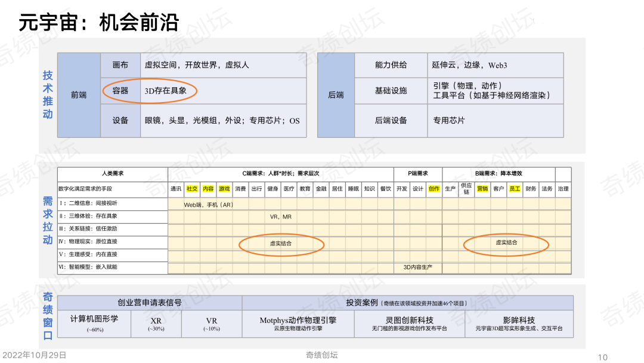Screen dimensions: 644x363
Task: Click '虚实结合' under the B端需求 columns
Action: tap(506, 242)
